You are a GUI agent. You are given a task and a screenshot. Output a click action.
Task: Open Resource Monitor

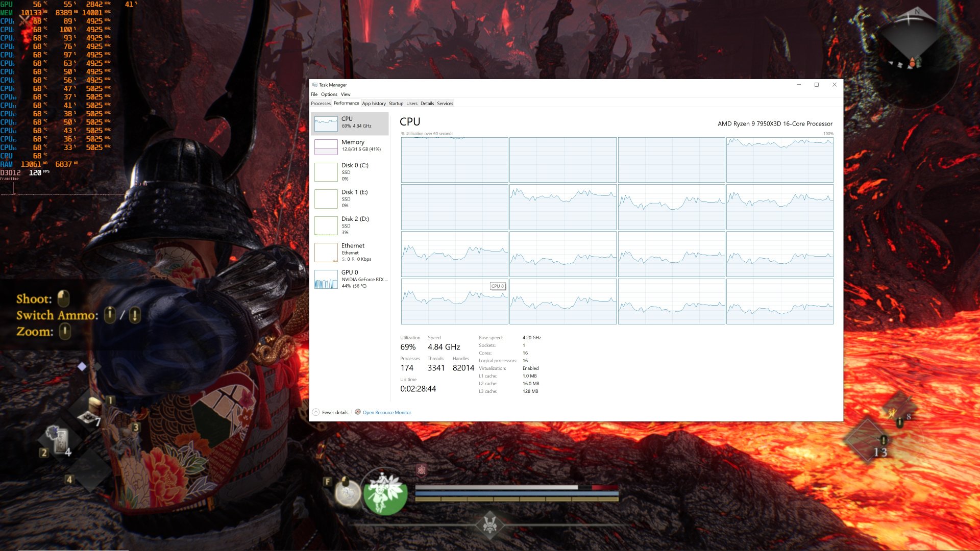[386, 412]
